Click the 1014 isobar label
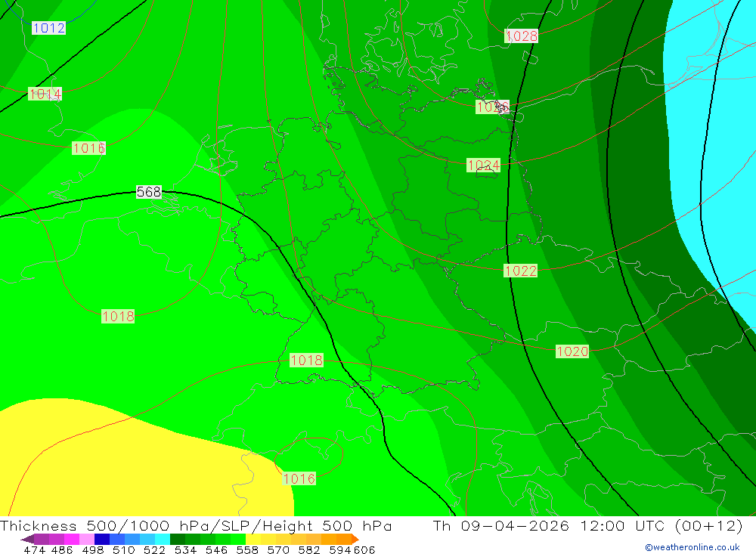Viewport: 756px width, 554px height. 45,94
